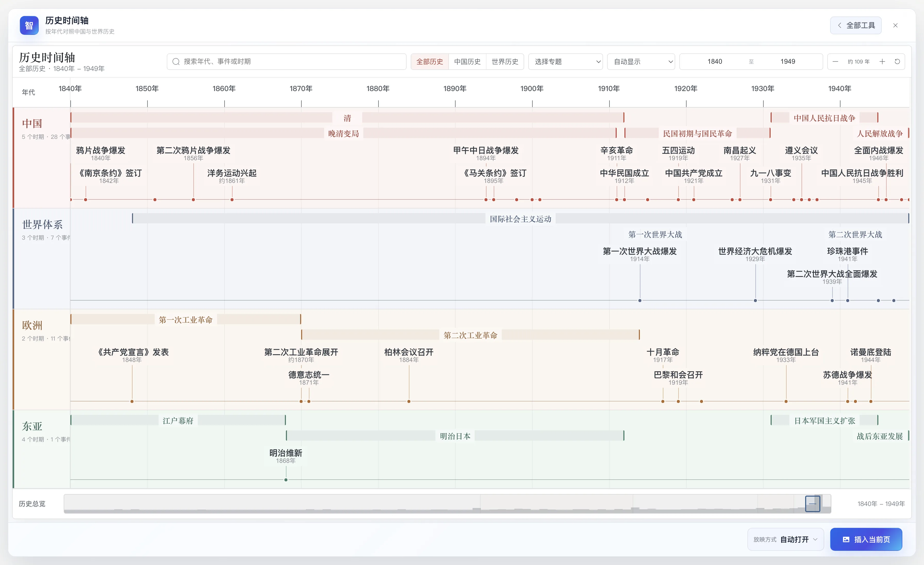
Task: Open the 选择专题 dropdown
Action: tap(565, 61)
